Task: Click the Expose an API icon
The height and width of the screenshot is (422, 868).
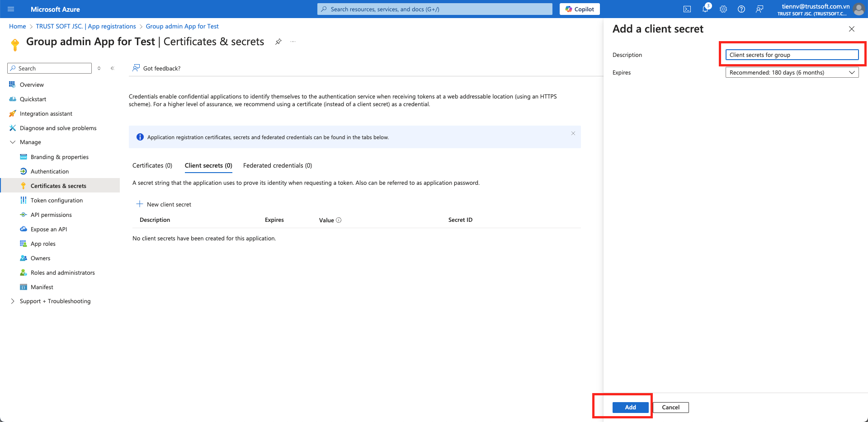Action: pyautogui.click(x=24, y=229)
